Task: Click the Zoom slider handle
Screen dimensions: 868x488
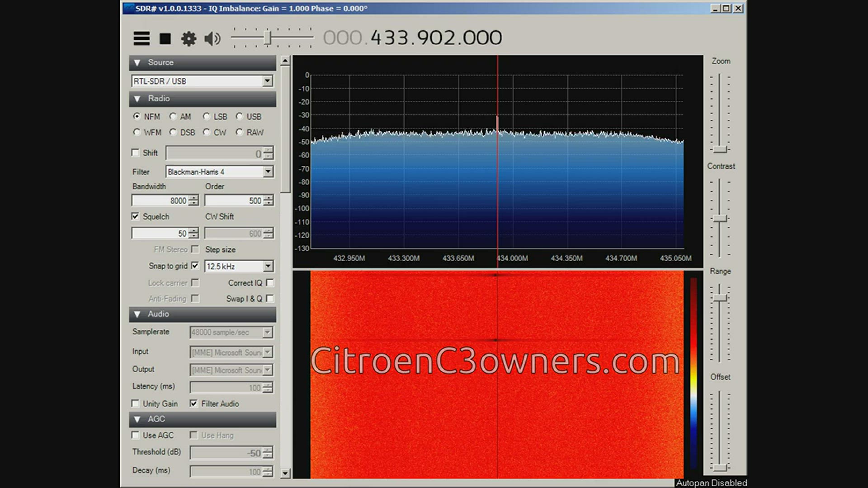Action: 720,149
